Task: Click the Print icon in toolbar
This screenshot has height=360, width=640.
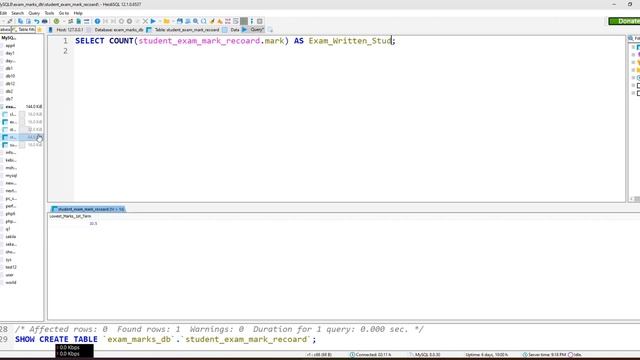Action: 44,21
